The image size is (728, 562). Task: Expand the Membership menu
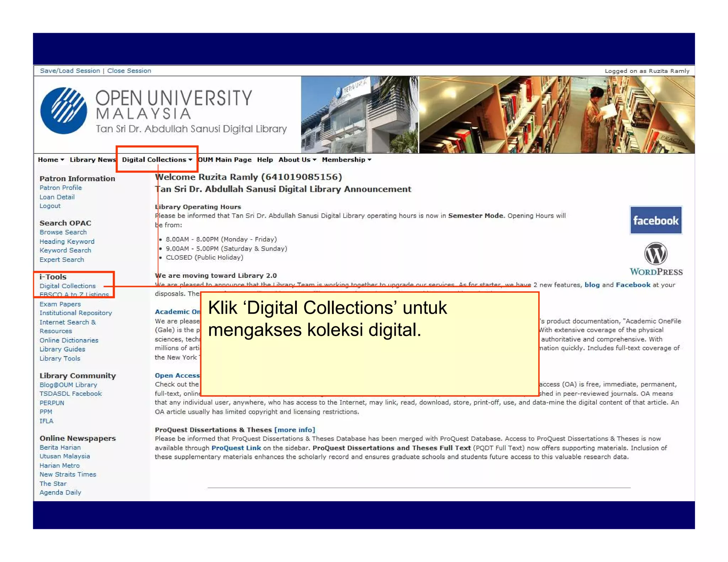[346, 160]
